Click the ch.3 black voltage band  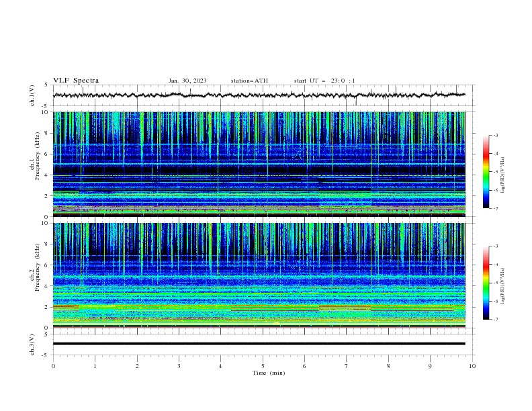click(x=259, y=344)
